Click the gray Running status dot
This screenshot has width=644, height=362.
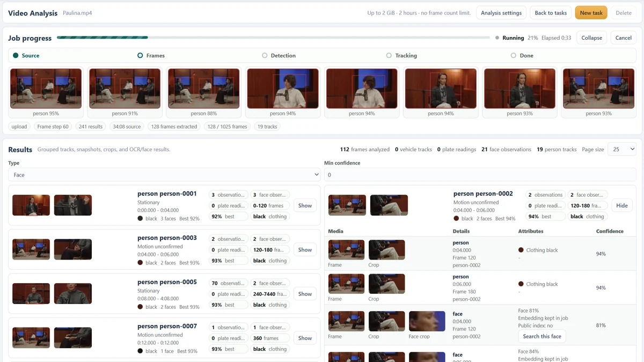tap(497, 38)
